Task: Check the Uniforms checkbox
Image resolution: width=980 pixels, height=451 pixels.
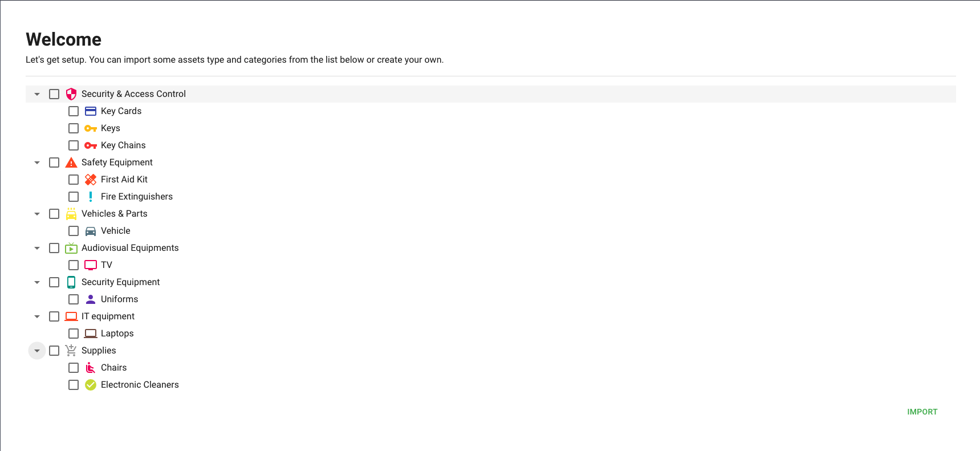Action: click(x=74, y=299)
